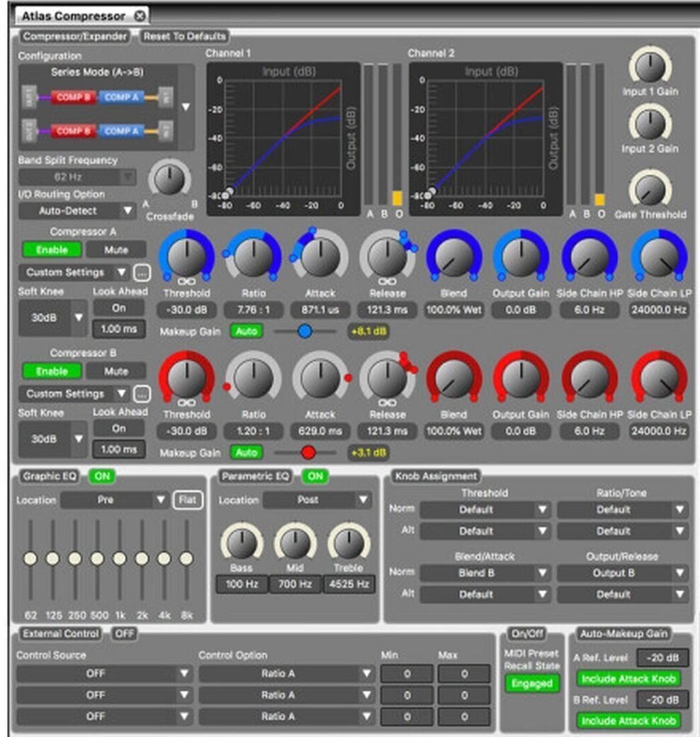Toggle the link icon under Compressor A Threshold
Screen dimensions: 700x737
[x=186, y=281]
